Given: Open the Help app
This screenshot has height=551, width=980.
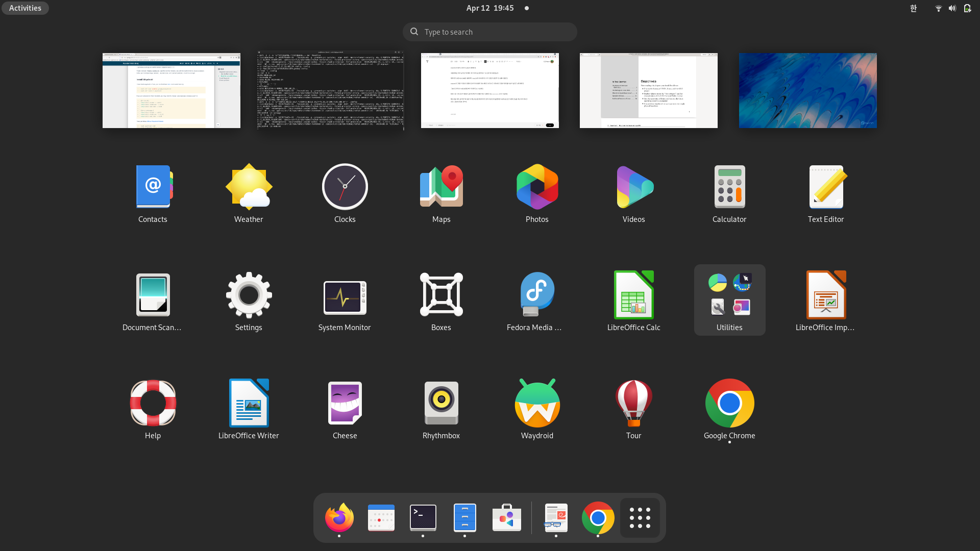Looking at the screenshot, I should 153,409.
